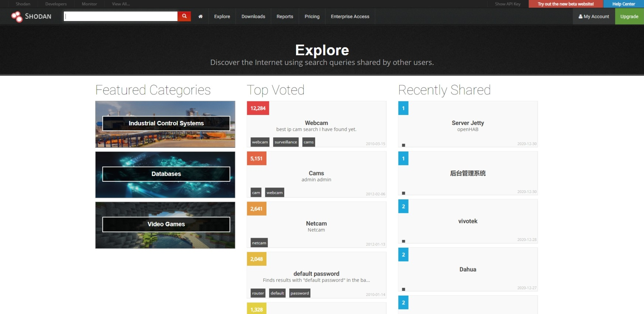Click the Shodan link in top bar
The width and height of the screenshot is (644, 314).
pyautogui.click(x=23, y=4)
